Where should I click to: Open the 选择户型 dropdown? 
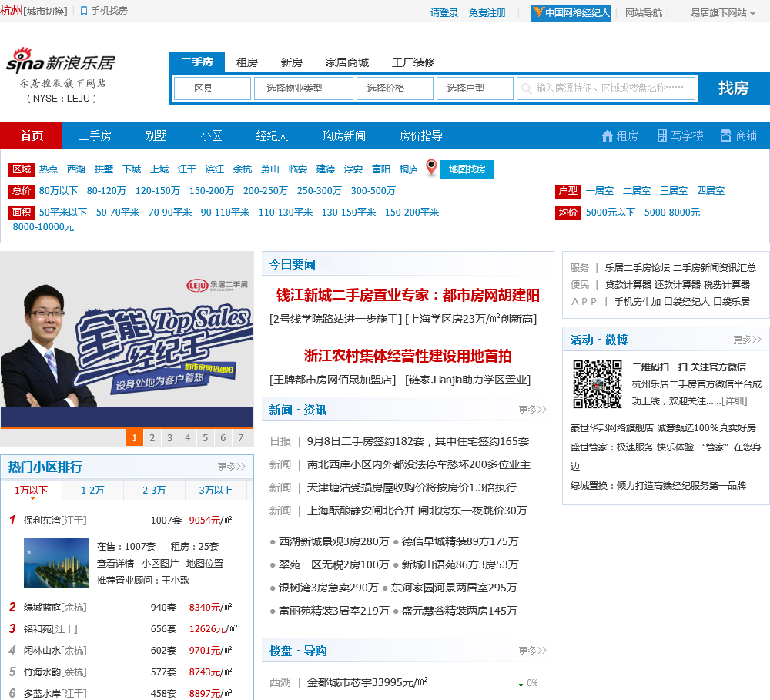475,89
